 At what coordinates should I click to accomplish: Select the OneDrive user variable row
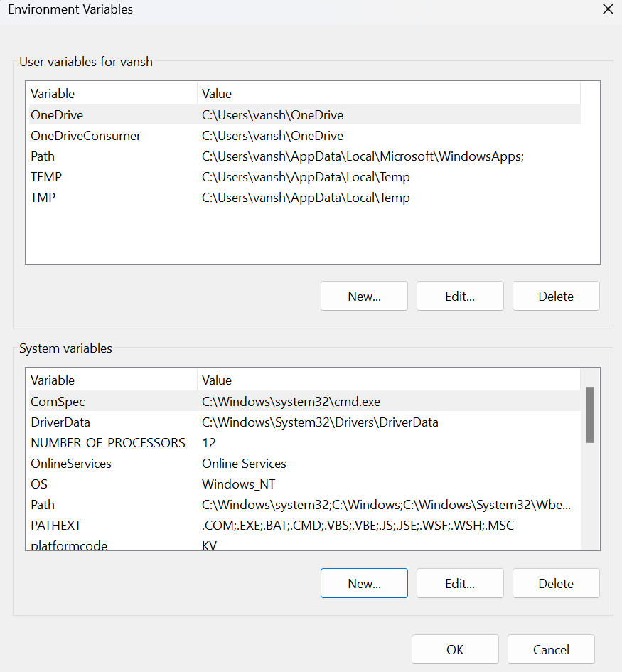(57, 114)
